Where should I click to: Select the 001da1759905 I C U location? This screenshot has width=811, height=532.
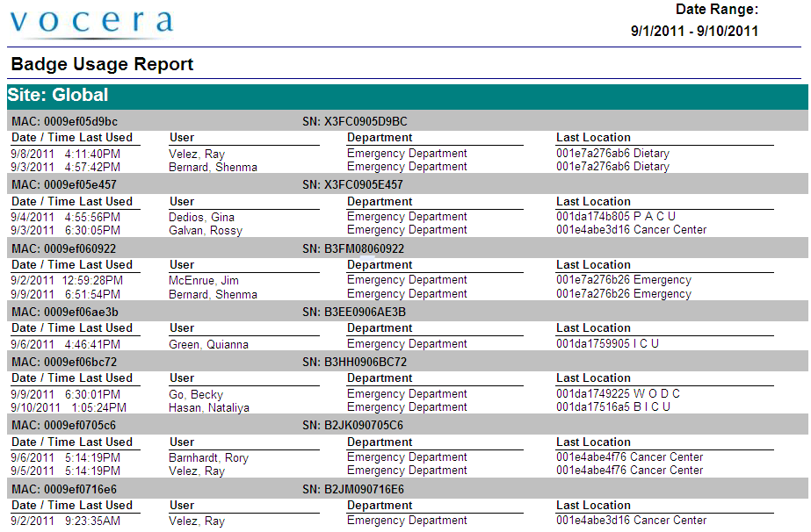607,344
